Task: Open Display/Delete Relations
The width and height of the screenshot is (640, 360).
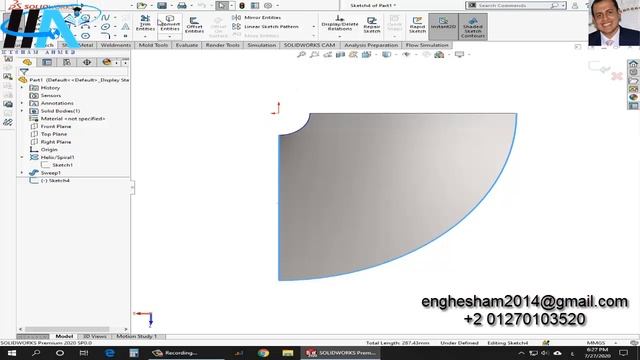Action: 340,23
